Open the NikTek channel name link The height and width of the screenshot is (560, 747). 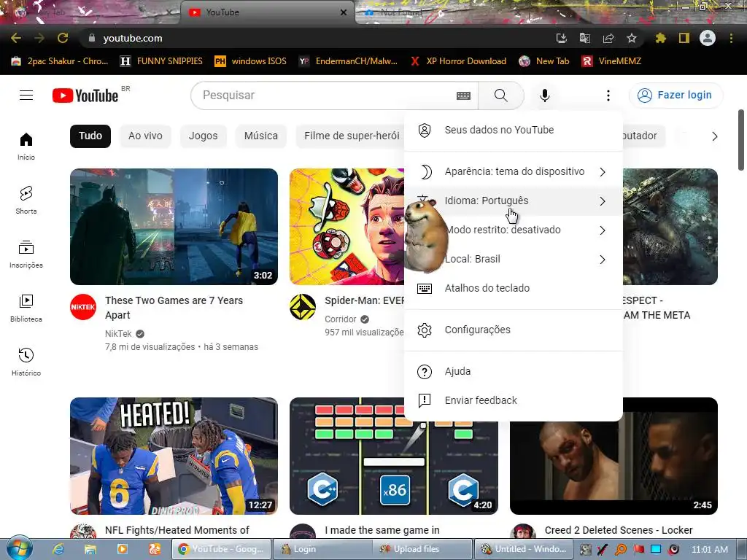coord(118,334)
